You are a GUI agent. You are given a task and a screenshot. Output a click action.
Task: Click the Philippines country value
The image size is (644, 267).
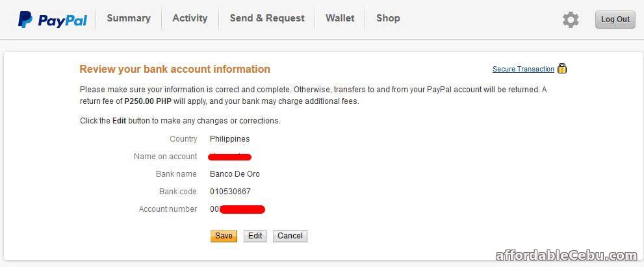point(229,139)
